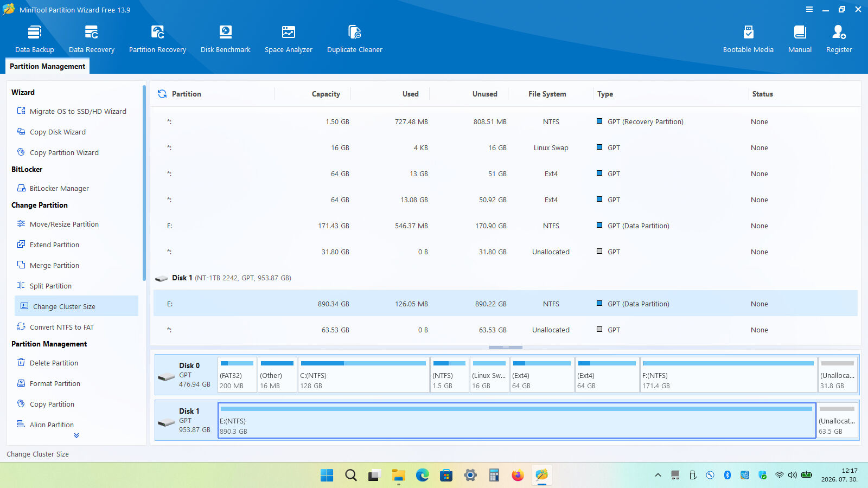Open Space Analyzer

coord(289,39)
